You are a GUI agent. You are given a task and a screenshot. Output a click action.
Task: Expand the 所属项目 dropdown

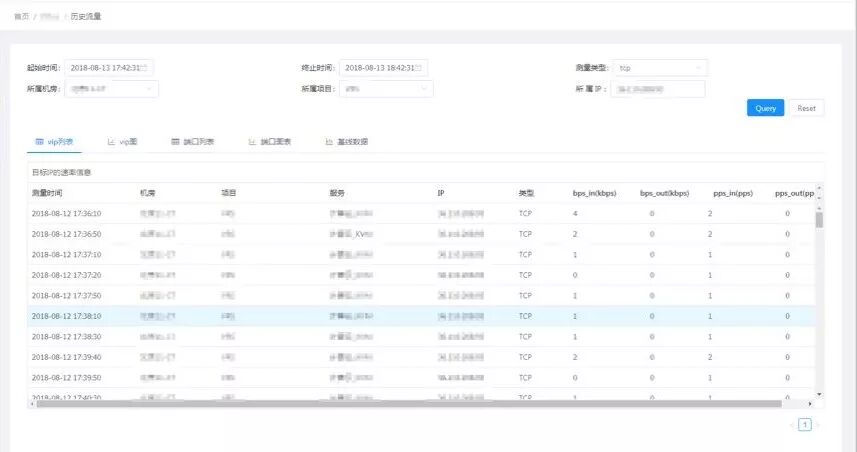386,89
